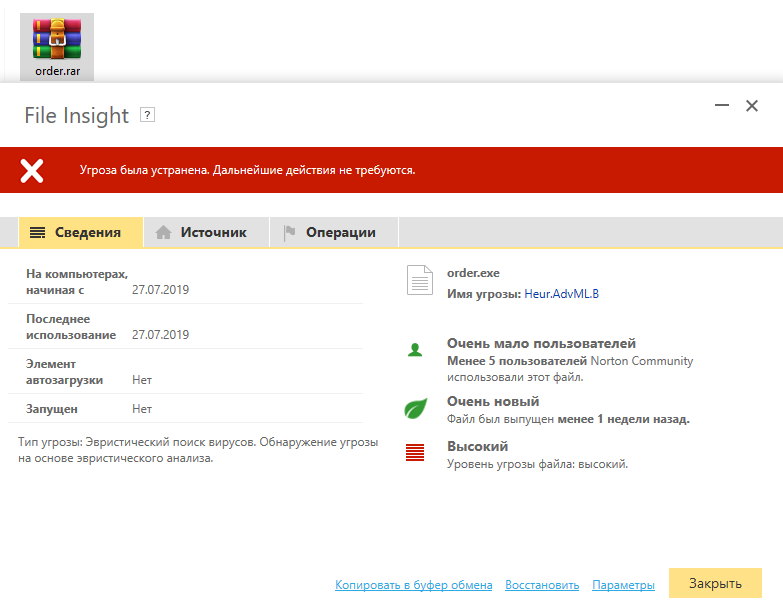Viewport: 783px width, 606px height.
Task: Click the flag icon on Операции tab
Action: coord(290,233)
